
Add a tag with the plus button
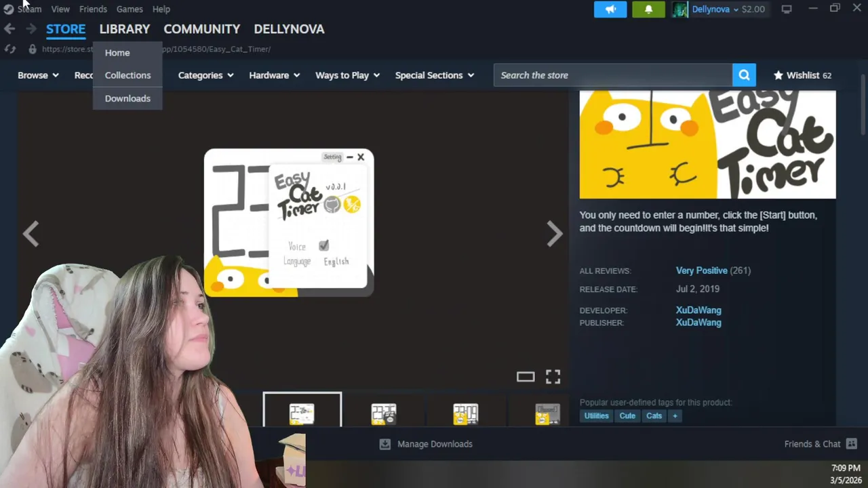coord(675,415)
